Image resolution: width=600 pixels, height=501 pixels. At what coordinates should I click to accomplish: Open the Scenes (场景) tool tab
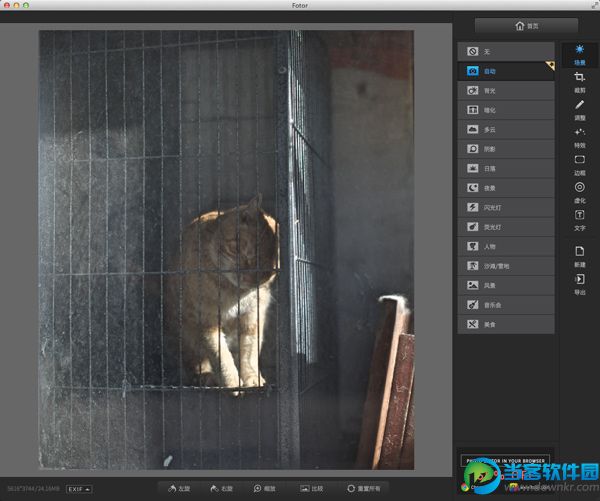point(579,55)
